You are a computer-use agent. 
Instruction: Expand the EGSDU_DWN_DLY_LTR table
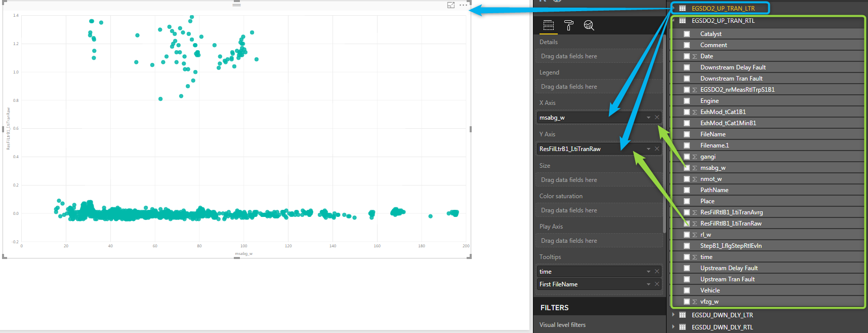coord(673,315)
